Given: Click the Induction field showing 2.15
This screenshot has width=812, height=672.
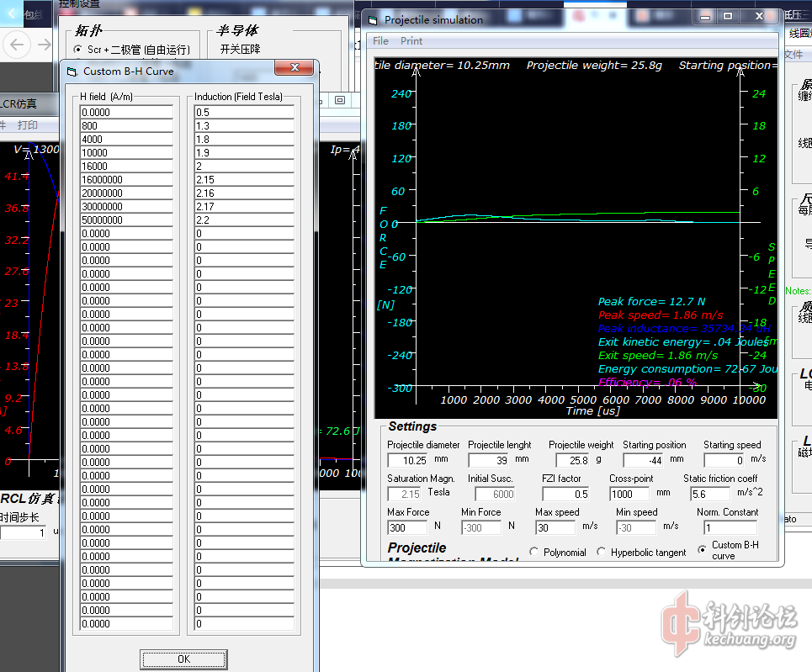Looking at the screenshot, I should click(244, 180).
